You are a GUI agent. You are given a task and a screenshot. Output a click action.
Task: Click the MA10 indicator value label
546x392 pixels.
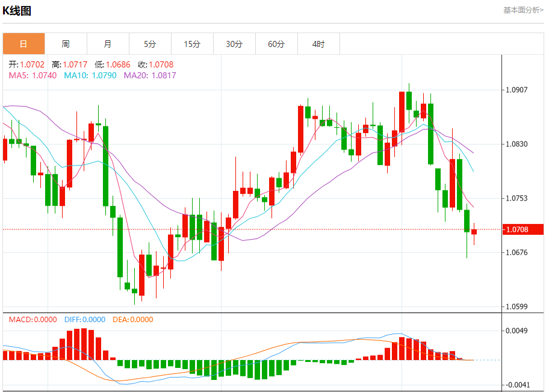(x=90, y=75)
